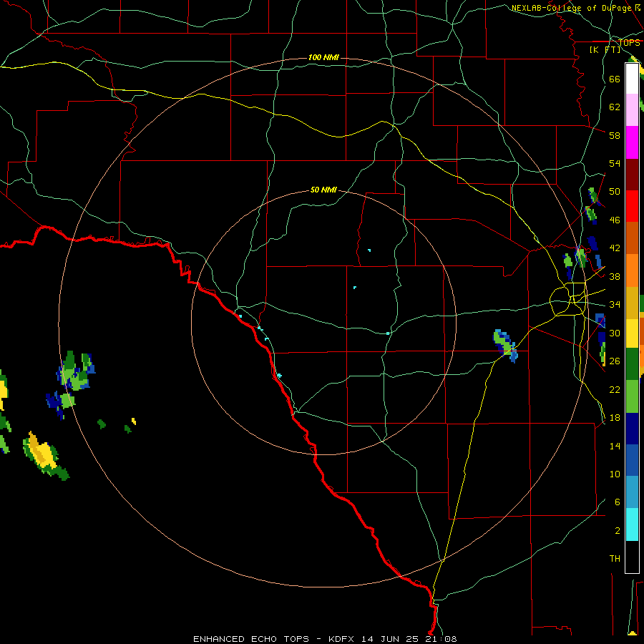The image size is (644, 644).
Task: Click the 10 value on the legend scale
Action: 615,474
